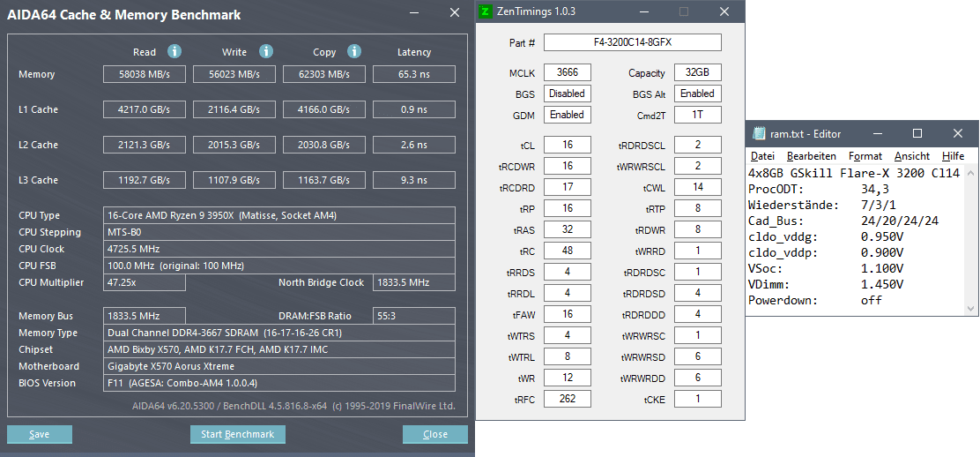The width and height of the screenshot is (980, 457).
Task: Click the tRAS value 32
Action: click(x=568, y=229)
